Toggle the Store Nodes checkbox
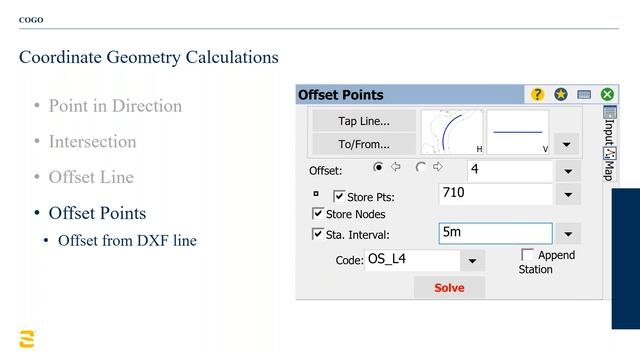This screenshot has width=640, height=360. (x=318, y=213)
